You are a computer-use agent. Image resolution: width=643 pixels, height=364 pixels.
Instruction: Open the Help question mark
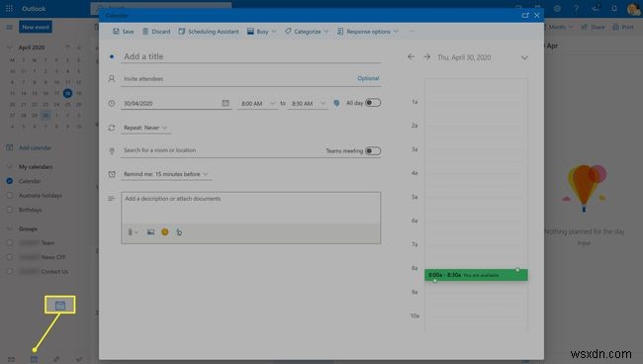[576, 8]
